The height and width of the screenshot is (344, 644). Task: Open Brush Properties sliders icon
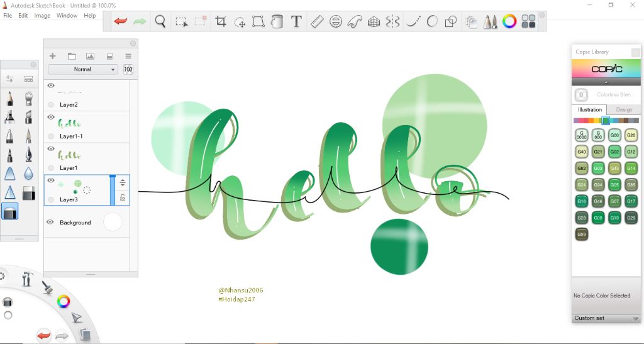click(x=10, y=79)
